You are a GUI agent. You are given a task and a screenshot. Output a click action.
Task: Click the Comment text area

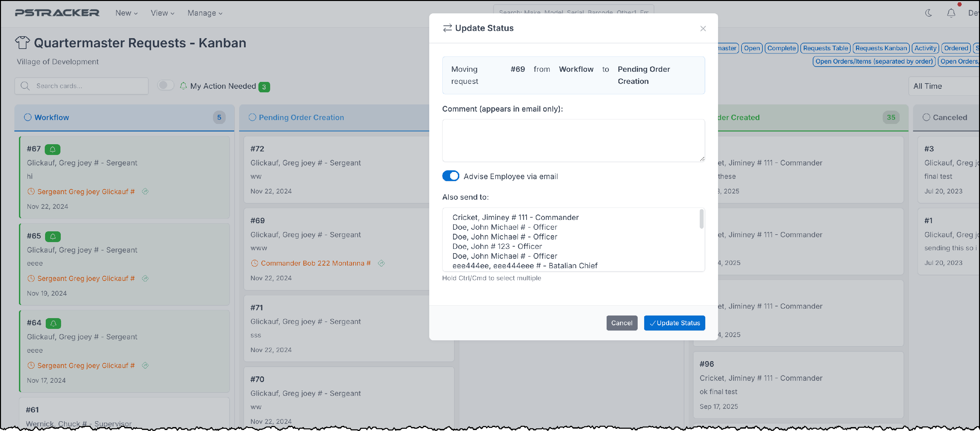pyautogui.click(x=573, y=141)
